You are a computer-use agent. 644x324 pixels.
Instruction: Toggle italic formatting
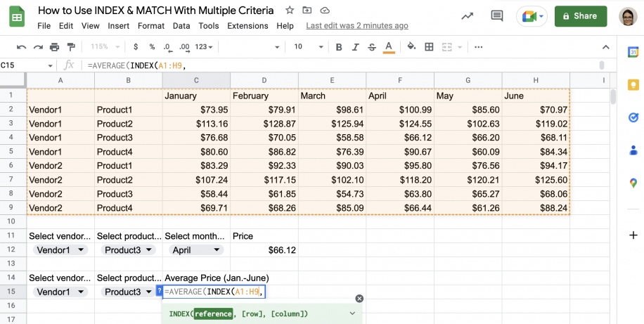(x=356, y=47)
